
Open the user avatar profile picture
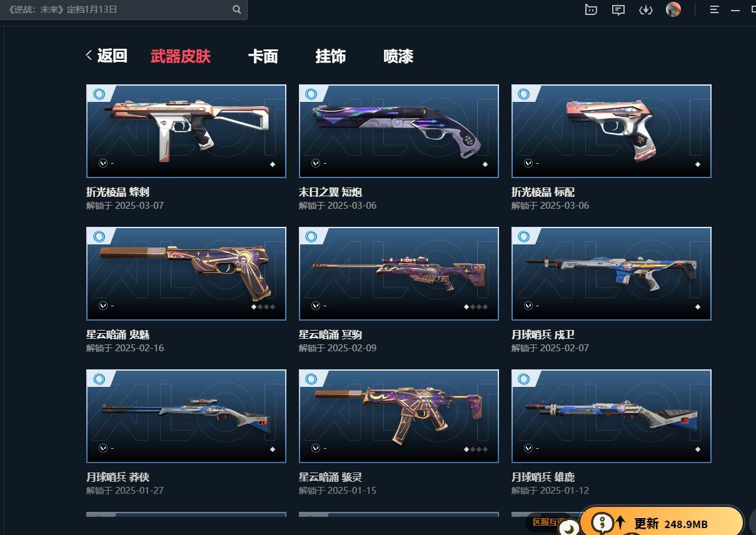673,9
